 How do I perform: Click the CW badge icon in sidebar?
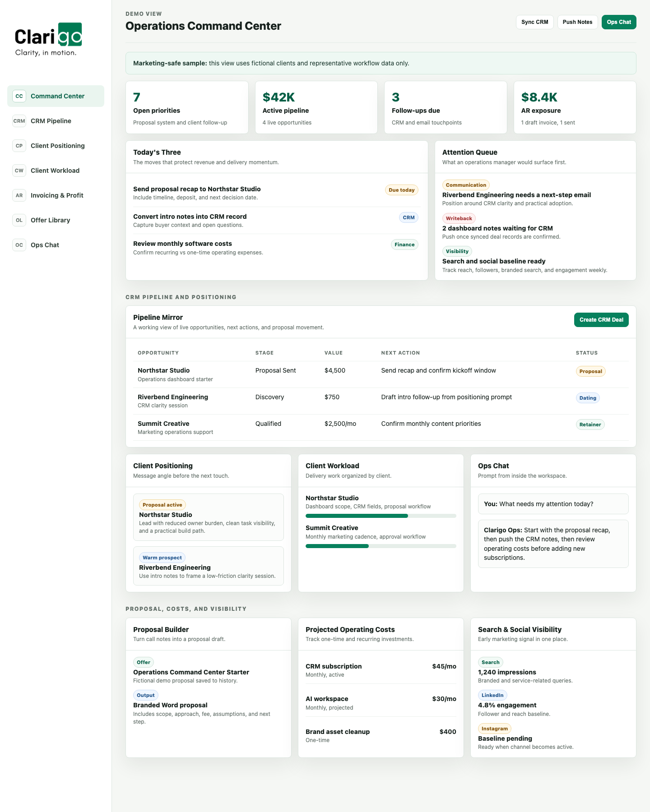pyautogui.click(x=19, y=171)
